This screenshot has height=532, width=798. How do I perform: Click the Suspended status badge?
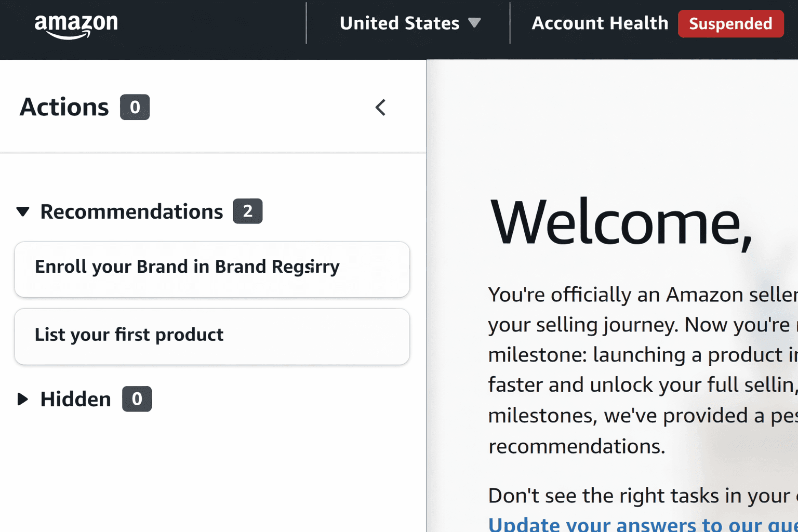click(x=730, y=23)
